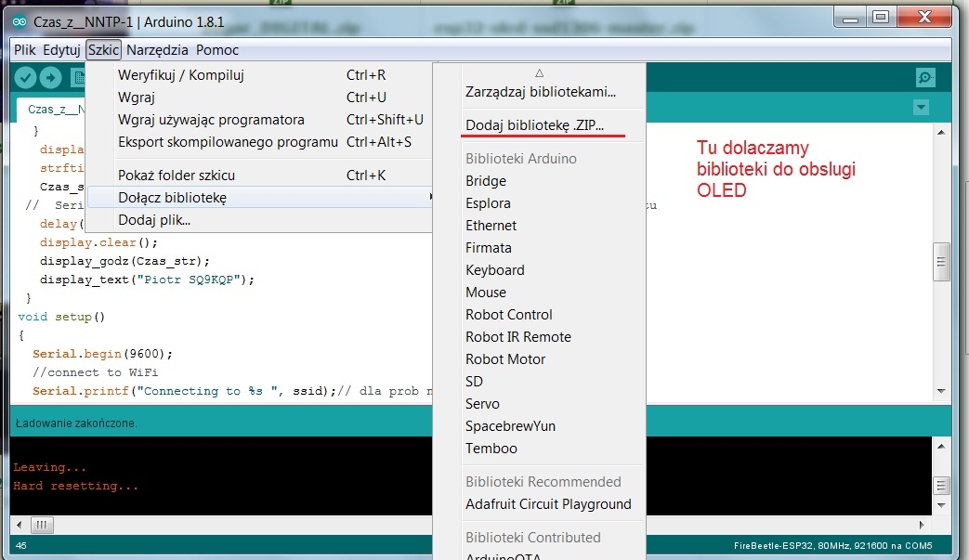Select Wgraj używając programatora
The width and height of the screenshot is (969, 560).
point(259,119)
